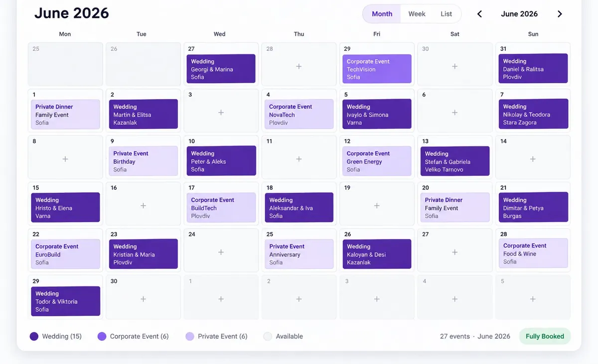Add an event on June 24
The image size is (598, 364).
tap(221, 252)
